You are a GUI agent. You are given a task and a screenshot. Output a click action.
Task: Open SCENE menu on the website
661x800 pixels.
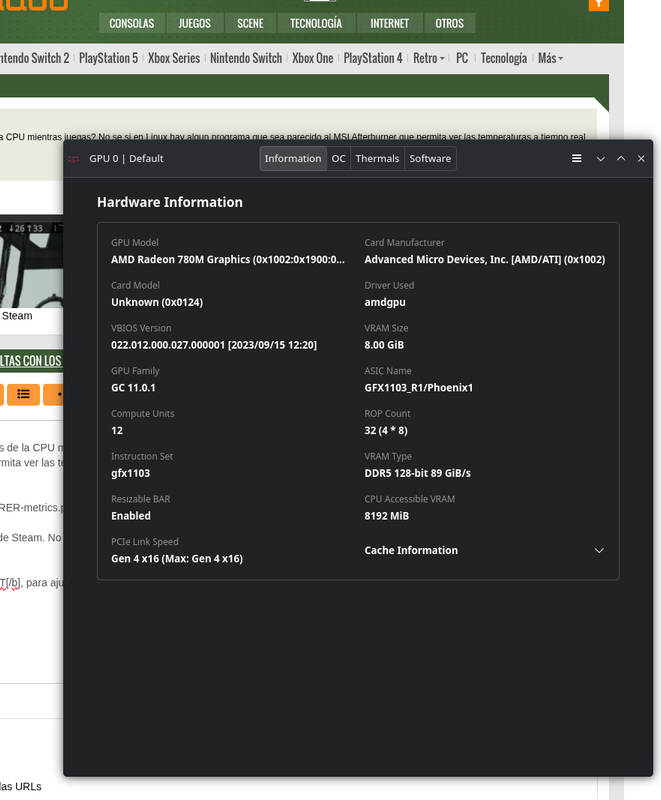[250, 23]
